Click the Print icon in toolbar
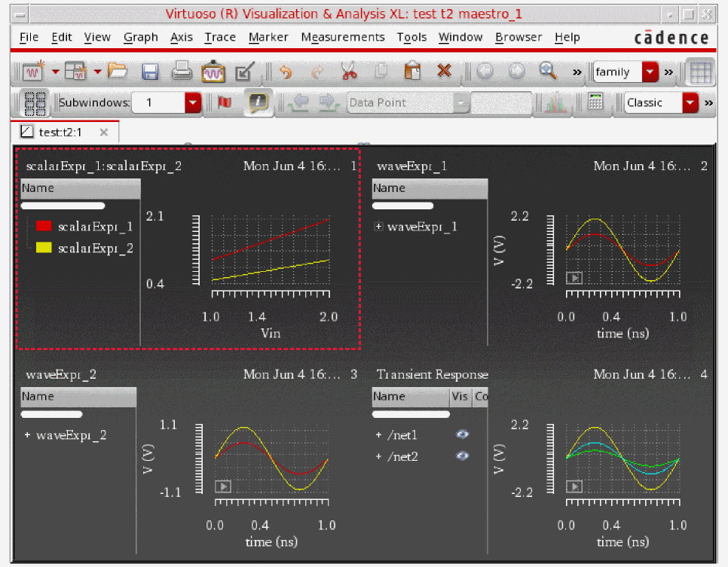 pos(182,72)
